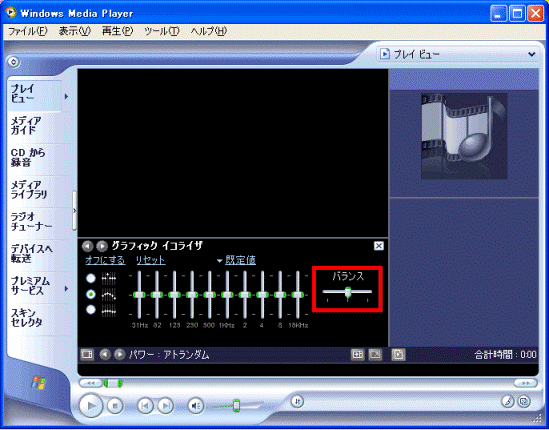This screenshot has height=430, width=549.
Task: Open the 再生(P) menu
Action: point(117,31)
